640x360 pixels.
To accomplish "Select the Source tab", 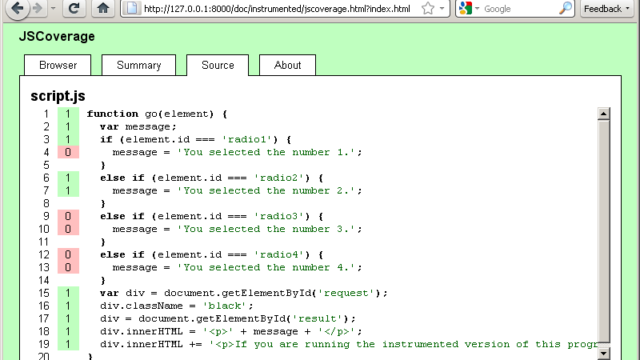I will click(218, 65).
